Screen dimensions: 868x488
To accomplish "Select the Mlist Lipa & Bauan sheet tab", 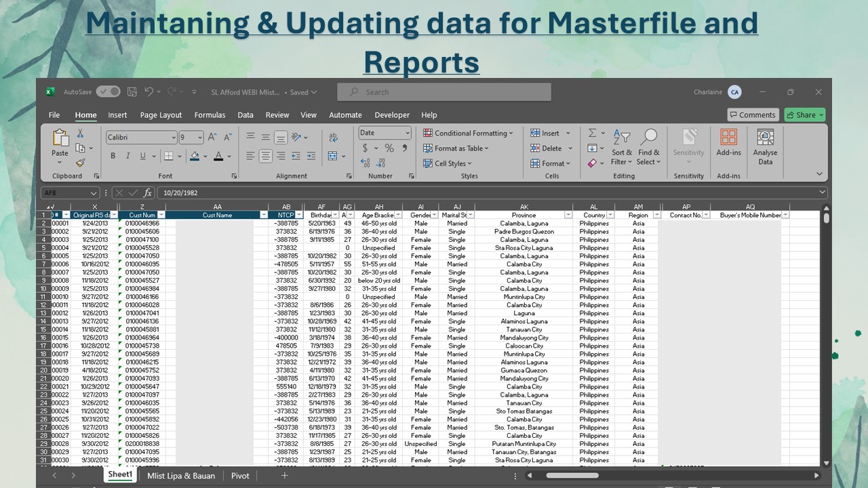I will (x=181, y=476).
